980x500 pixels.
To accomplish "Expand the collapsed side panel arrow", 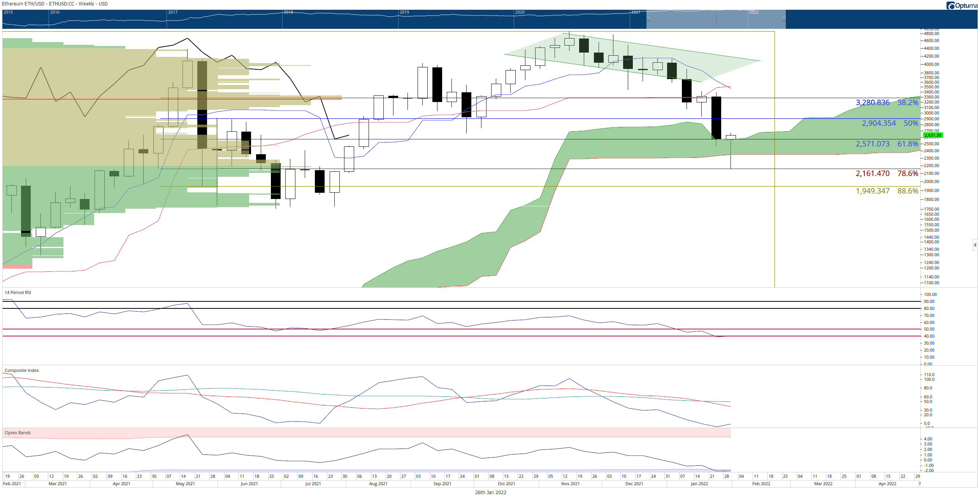I will [x=975, y=245].
